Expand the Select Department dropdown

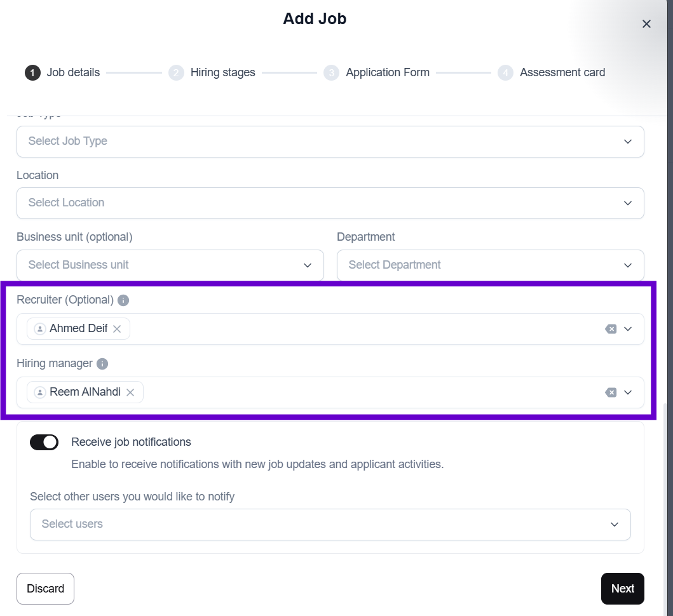[490, 265]
